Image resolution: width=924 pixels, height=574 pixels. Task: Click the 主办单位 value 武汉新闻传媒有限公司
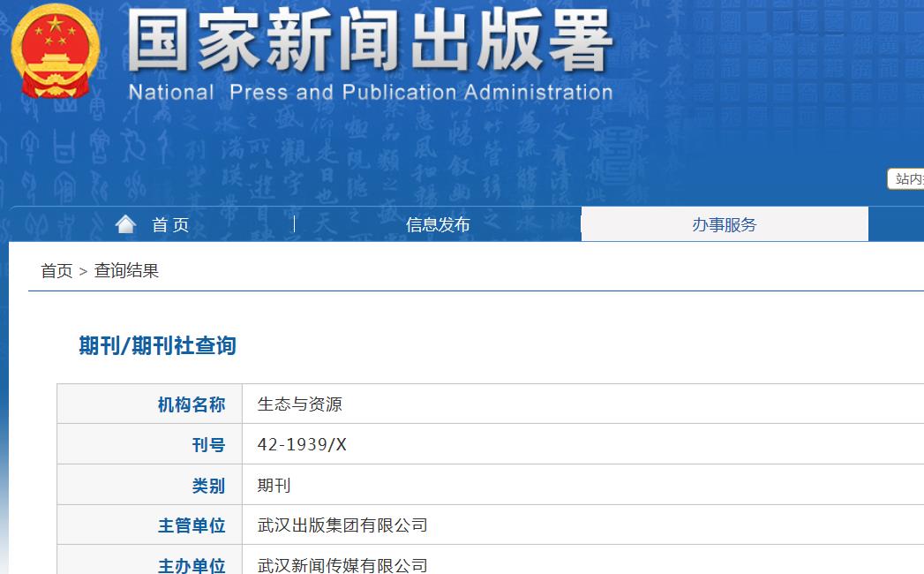(342, 565)
